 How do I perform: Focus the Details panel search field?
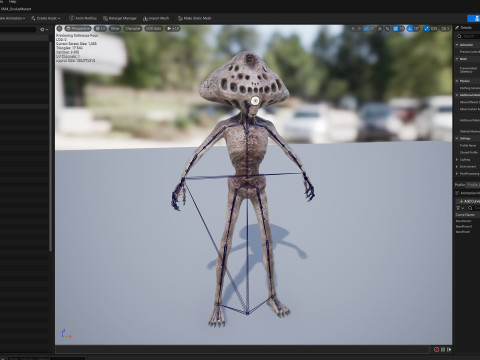coord(470,36)
